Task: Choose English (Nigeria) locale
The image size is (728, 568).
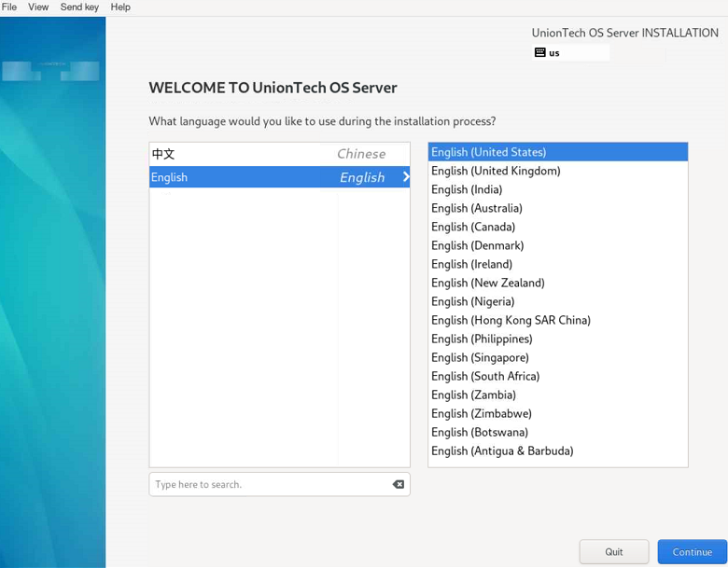Action: [558, 301]
